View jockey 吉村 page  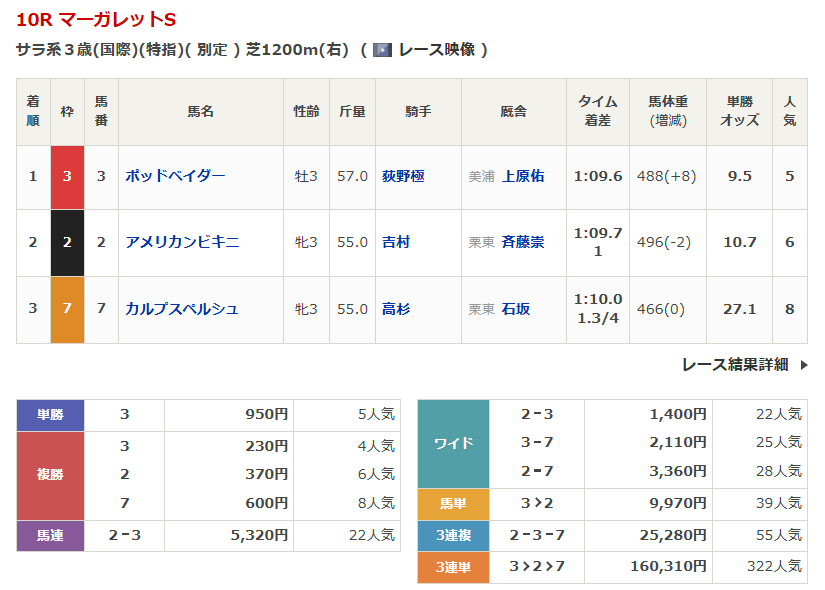(396, 242)
